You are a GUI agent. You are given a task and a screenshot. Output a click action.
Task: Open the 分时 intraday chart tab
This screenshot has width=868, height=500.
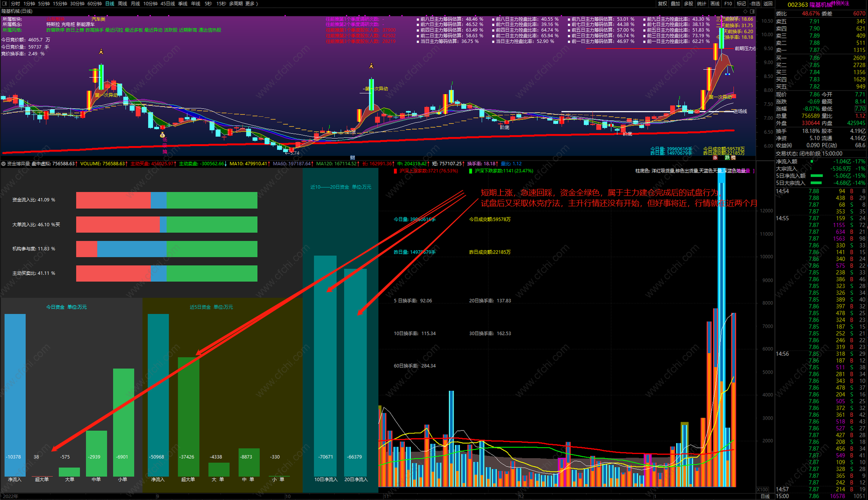(15, 4)
